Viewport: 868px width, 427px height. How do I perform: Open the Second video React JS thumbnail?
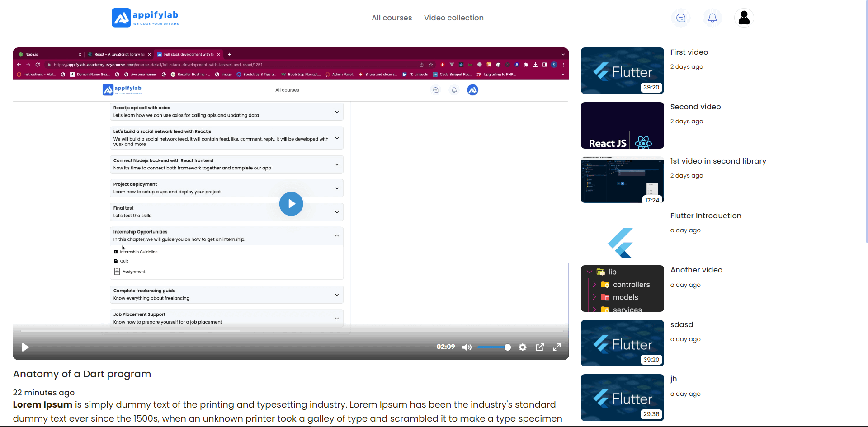tap(622, 125)
